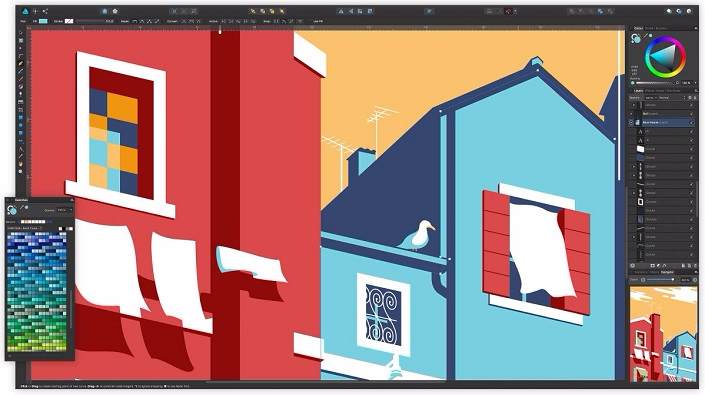Click Delete Layer icon in Layers panel
The width and height of the screenshot is (705, 395).
[696, 266]
